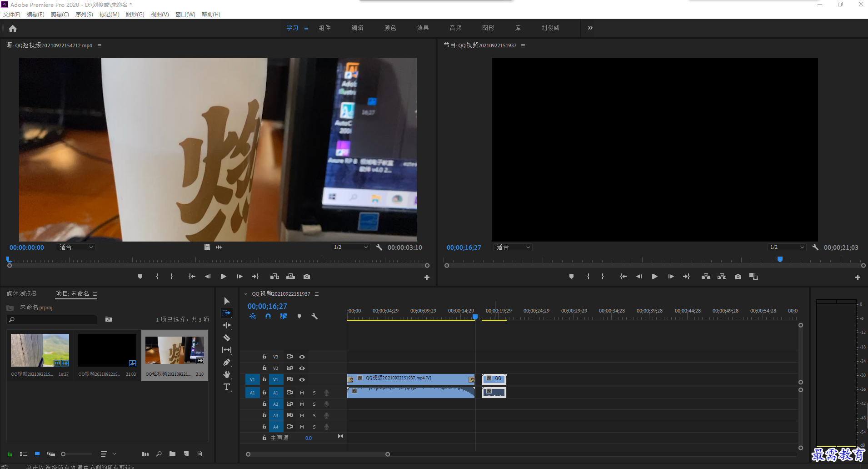Toggle linked selection in timeline
Viewport: 868px width, 469px height.
[x=284, y=316]
